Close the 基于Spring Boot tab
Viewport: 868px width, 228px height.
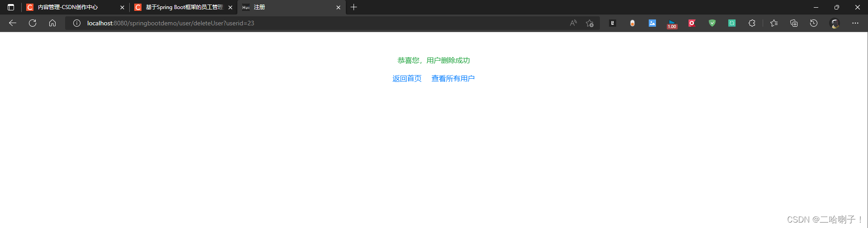(230, 7)
